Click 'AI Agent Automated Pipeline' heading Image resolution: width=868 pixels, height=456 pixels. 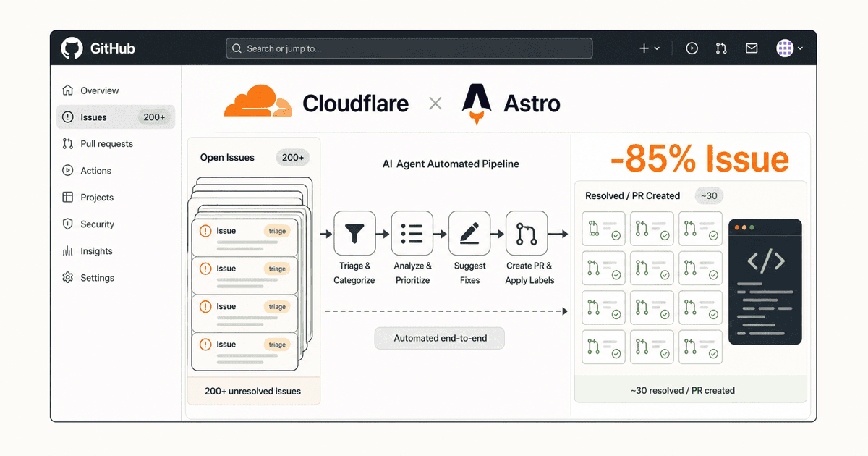451,164
